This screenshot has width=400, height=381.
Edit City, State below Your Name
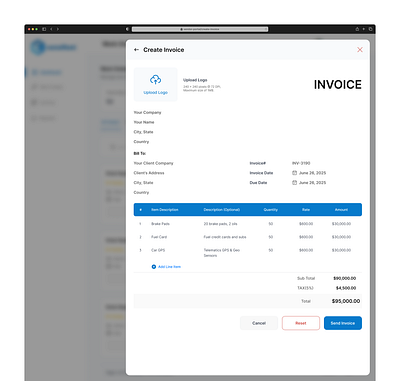click(x=143, y=132)
